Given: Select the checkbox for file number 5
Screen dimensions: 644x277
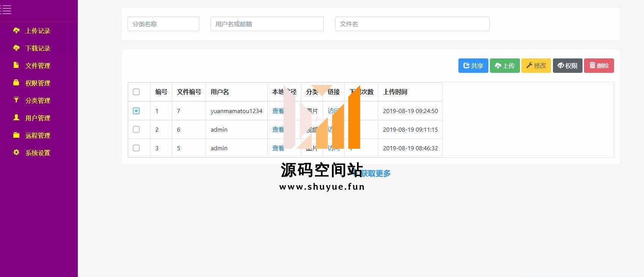Looking at the screenshot, I should point(136,148).
